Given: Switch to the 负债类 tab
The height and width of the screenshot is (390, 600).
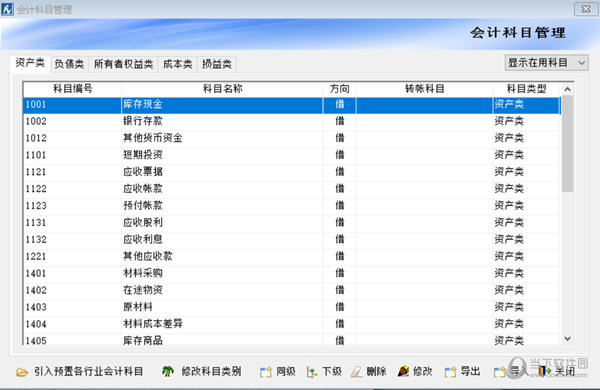Looking at the screenshot, I should click(x=69, y=64).
